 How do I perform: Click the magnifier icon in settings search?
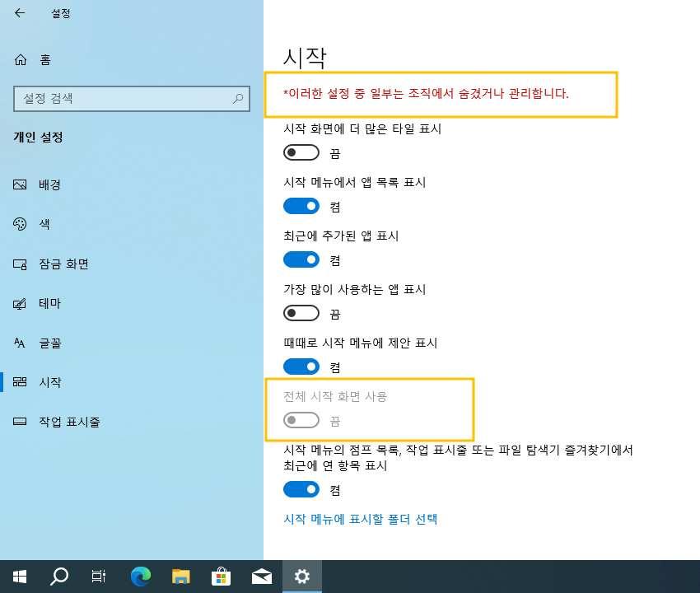pos(238,99)
